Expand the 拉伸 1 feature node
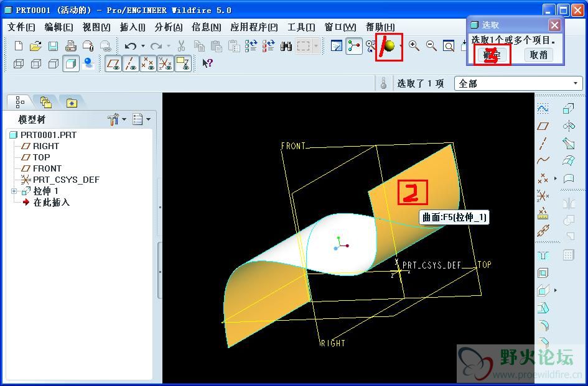 pos(14,191)
